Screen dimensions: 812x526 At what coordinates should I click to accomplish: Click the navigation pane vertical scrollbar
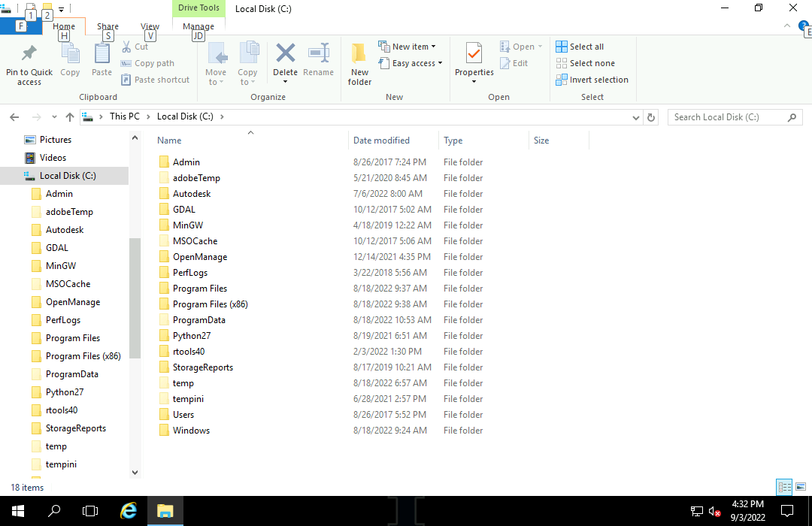coord(135,301)
